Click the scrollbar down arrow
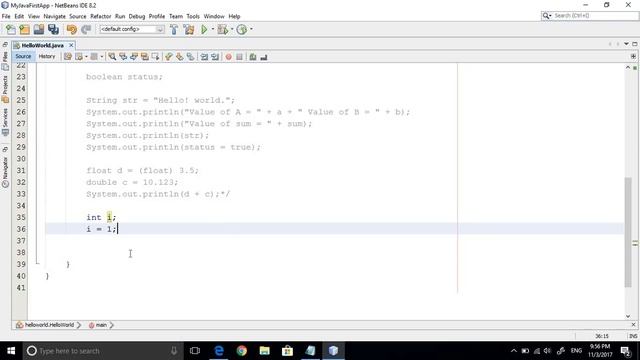Screen dimensions: 640x360 click(x=628, y=316)
